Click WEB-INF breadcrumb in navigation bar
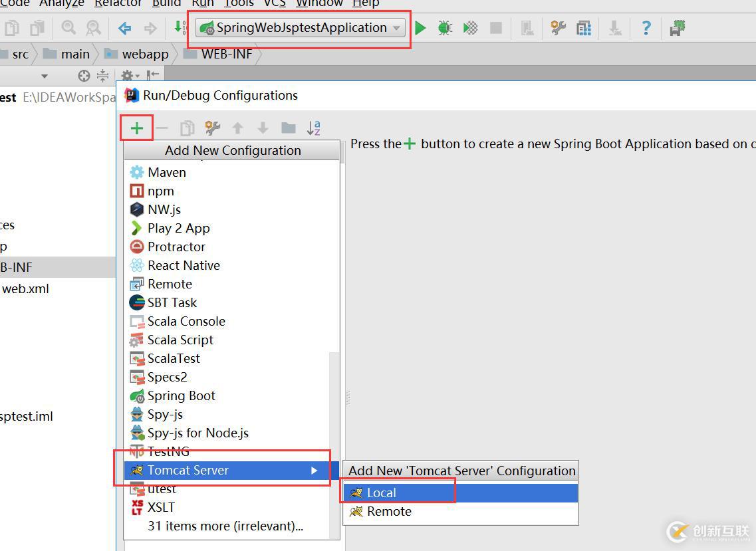756x551 pixels. pos(218,54)
